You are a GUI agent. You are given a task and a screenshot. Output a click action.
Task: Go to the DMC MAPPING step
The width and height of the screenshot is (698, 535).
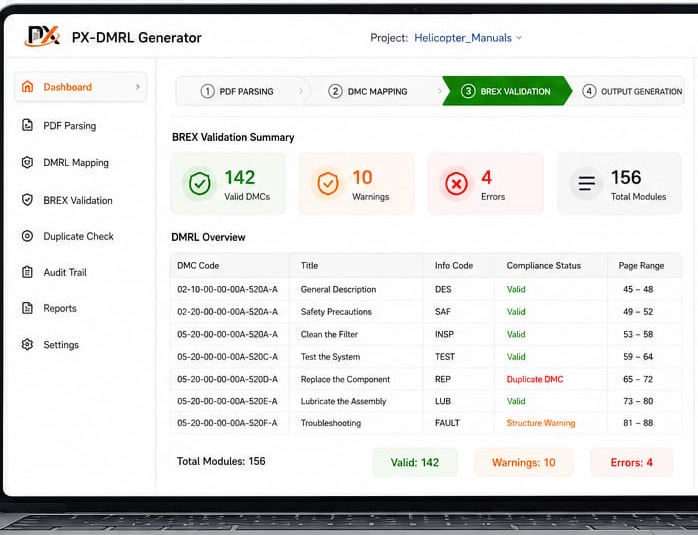tap(373, 91)
